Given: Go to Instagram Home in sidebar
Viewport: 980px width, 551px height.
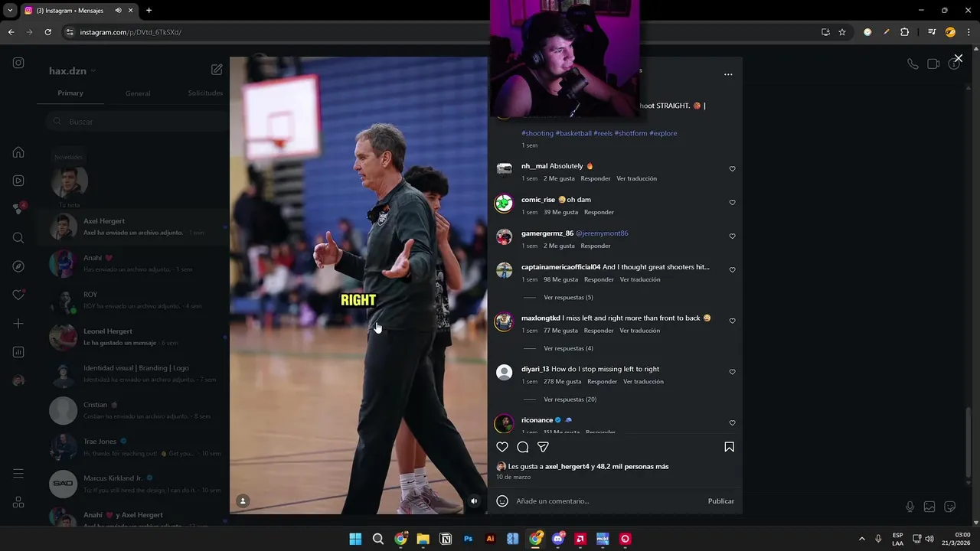Looking at the screenshot, I should point(18,152).
